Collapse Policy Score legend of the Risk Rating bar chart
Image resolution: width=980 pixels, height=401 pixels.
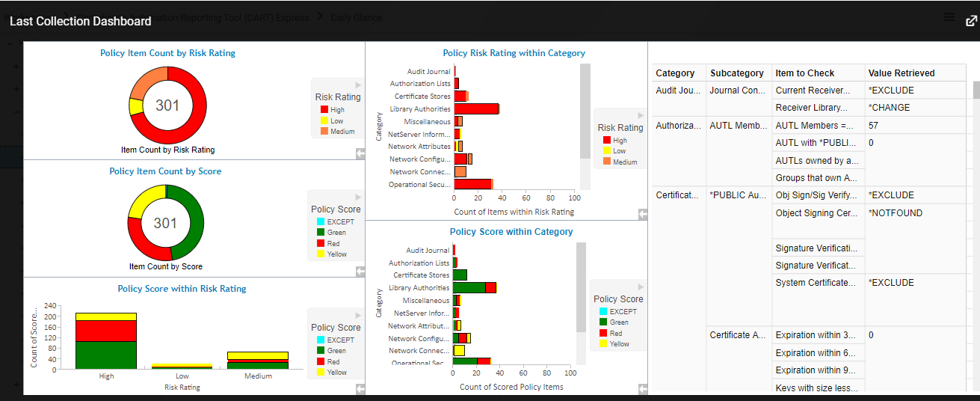point(358,316)
